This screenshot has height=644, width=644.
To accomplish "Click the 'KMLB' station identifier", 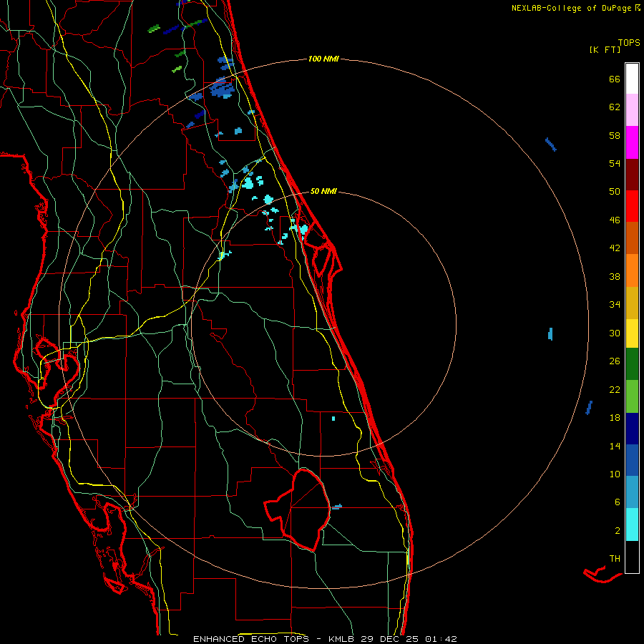I will [343, 639].
